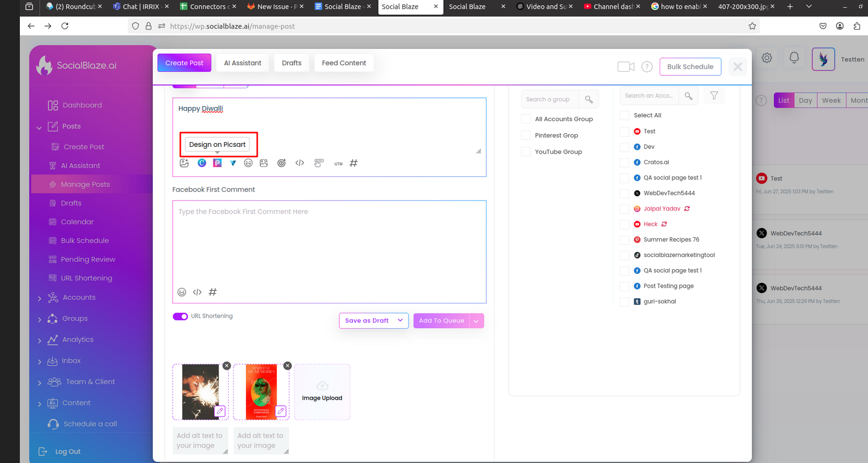868x463 pixels.
Task: Launch the Canva design tool icon
Action: [x=202, y=163]
